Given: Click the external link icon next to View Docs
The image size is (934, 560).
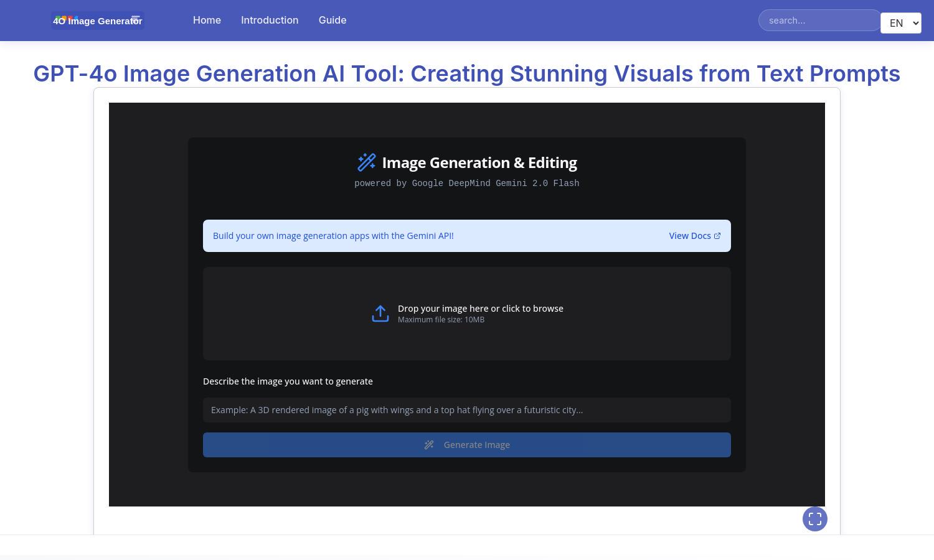Looking at the screenshot, I should click(717, 236).
